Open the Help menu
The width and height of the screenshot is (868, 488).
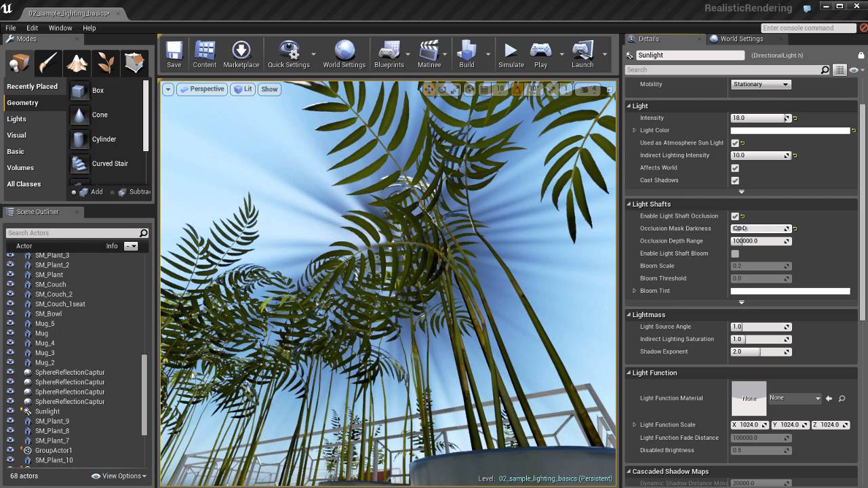(x=90, y=28)
